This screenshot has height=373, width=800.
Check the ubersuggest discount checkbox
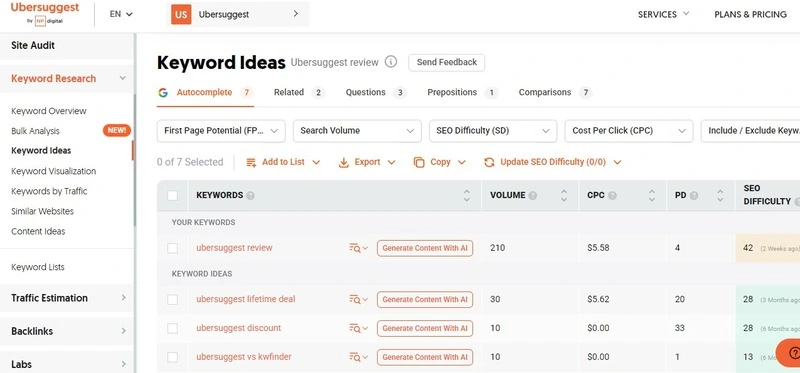pyautogui.click(x=172, y=328)
